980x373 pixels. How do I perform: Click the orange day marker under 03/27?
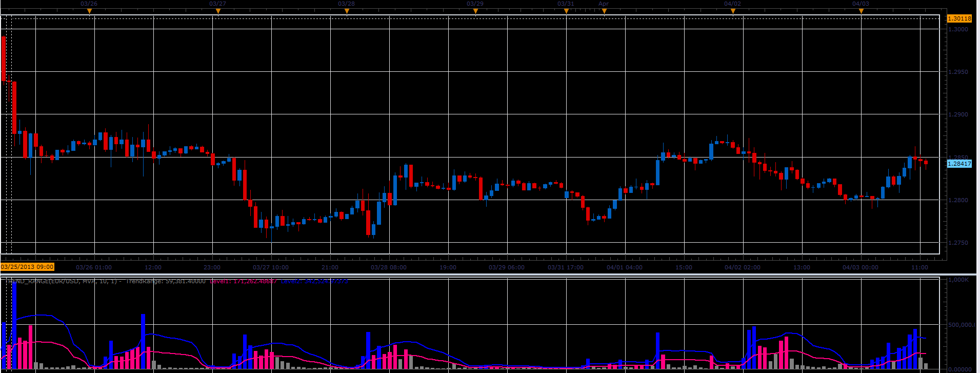(218, 11)
